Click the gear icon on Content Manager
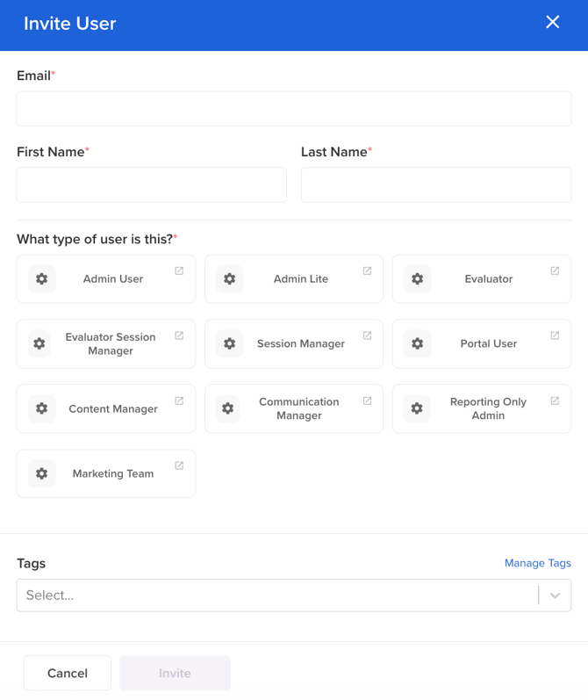The width and height of the screenshot is (588, 700). coord(41,408)
